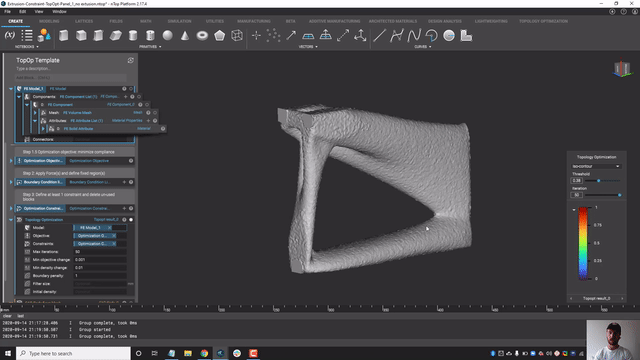
Task: Click the density color scale bar
Action: tap(583, 243)
